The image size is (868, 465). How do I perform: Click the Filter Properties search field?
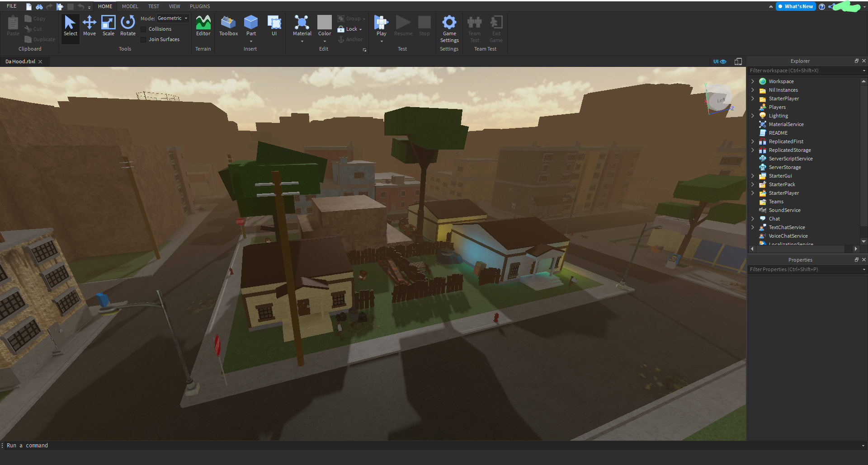pos(805,269)
